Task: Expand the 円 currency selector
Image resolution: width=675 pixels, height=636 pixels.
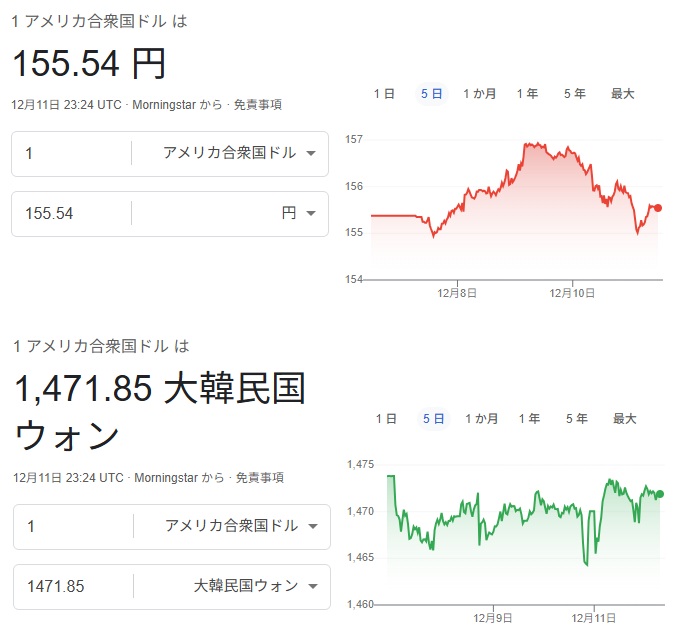Action: (299, 213)
